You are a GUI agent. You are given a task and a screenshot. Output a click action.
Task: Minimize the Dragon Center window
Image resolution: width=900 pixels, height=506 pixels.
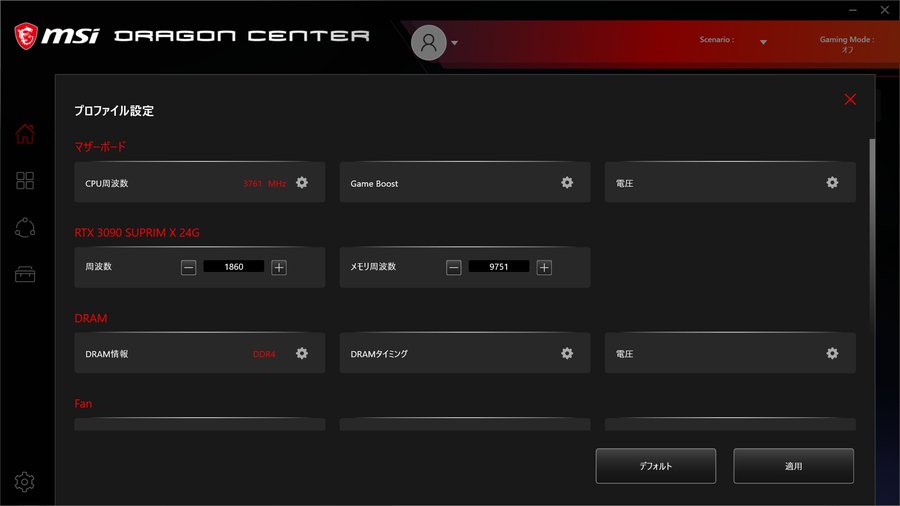853,10
